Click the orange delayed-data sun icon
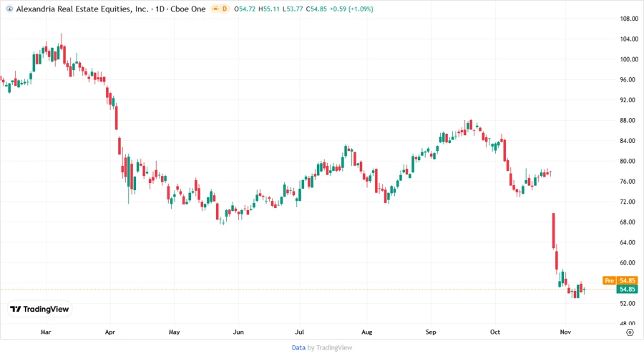The height and width of the screenshot is (356, 644). coord(215,9)
